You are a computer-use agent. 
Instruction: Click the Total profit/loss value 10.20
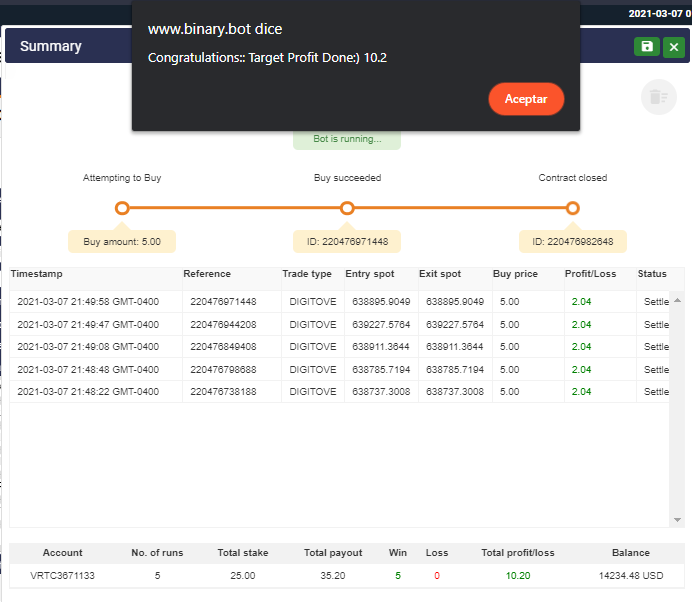518,576
